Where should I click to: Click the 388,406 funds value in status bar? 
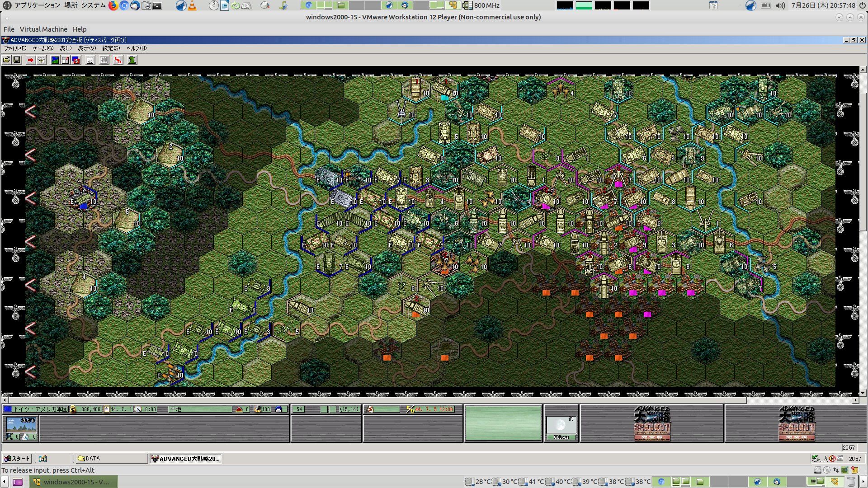[x=90, y=409]
